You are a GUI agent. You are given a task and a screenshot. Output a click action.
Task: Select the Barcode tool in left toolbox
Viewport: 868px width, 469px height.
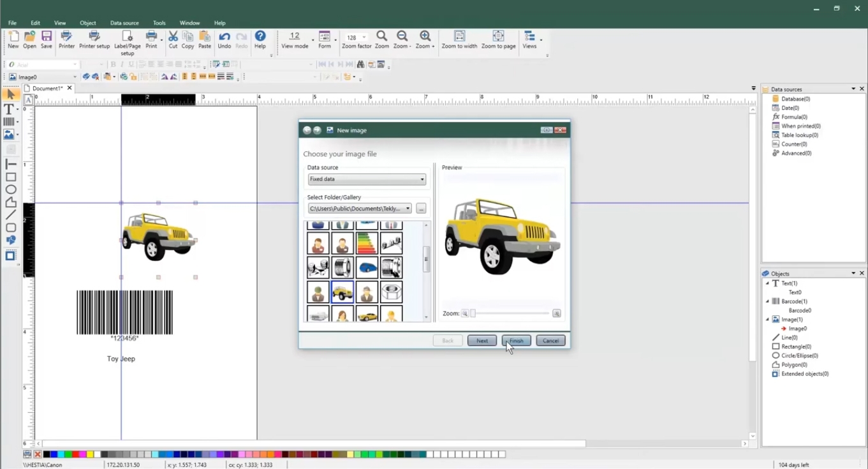10,121
